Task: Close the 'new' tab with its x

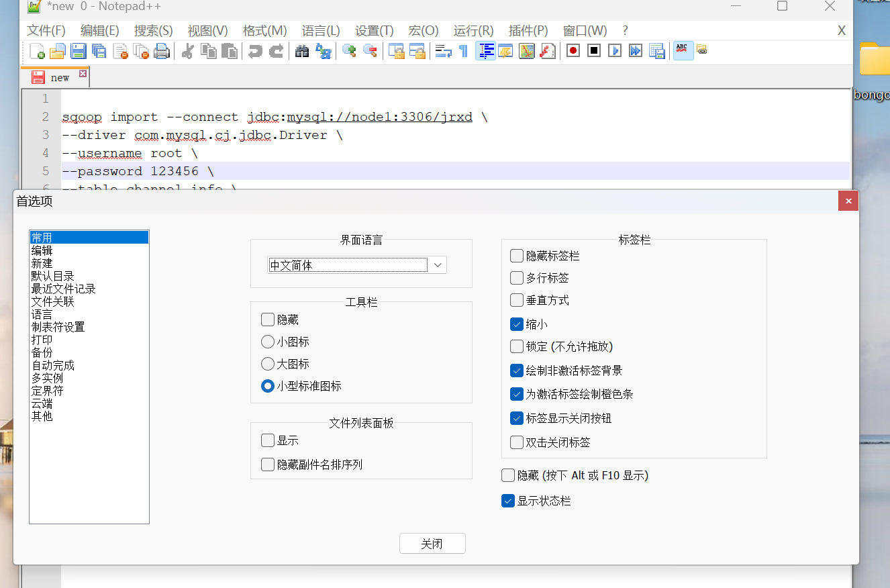Action: point(83,74)
